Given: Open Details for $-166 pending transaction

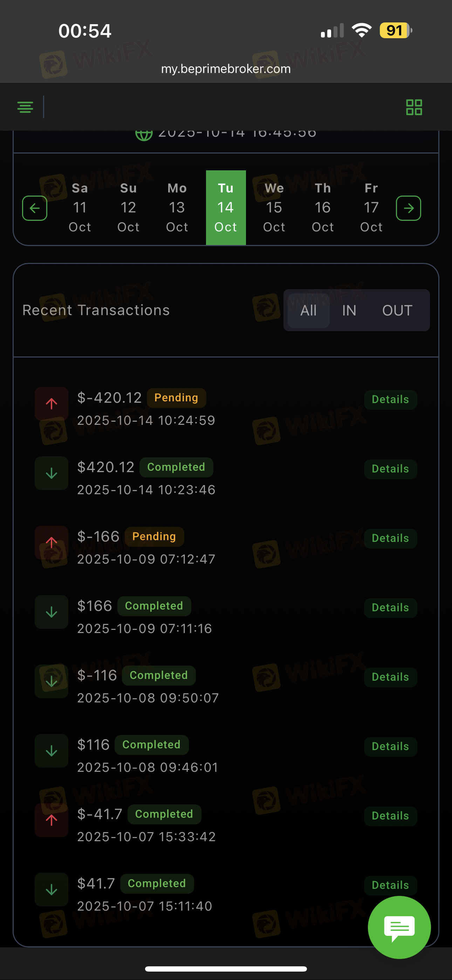Looking at the screenshot, I should click(390, 538).
